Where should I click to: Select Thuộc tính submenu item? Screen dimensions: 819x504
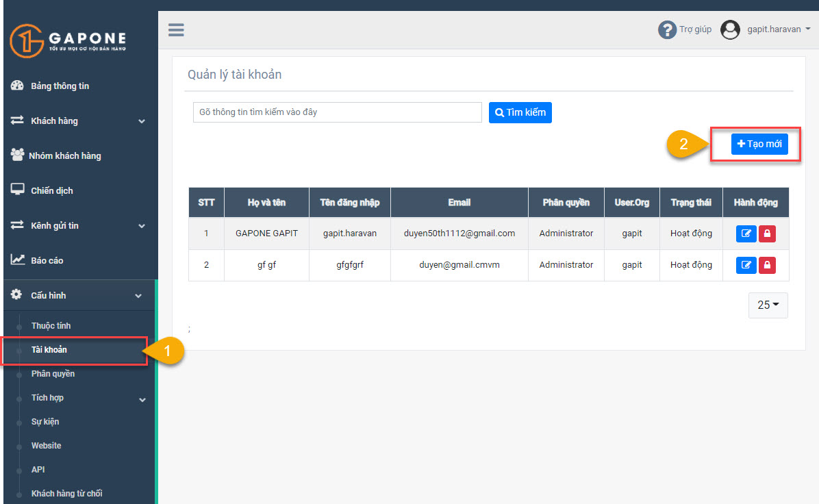pos(51,326)
